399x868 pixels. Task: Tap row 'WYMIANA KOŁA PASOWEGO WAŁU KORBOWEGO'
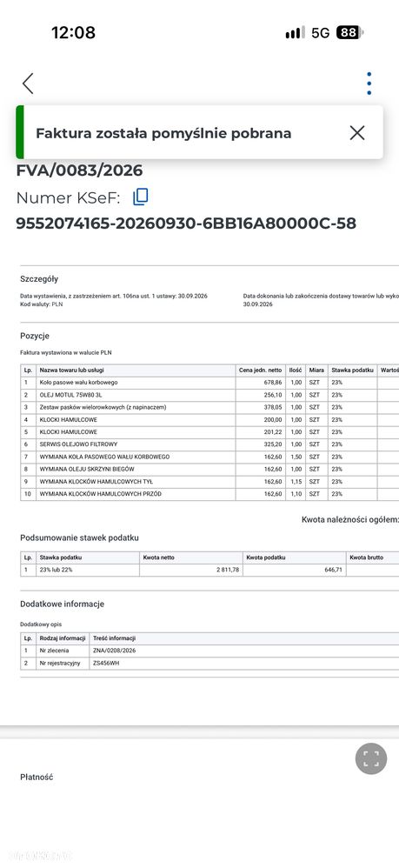point(209,457)
